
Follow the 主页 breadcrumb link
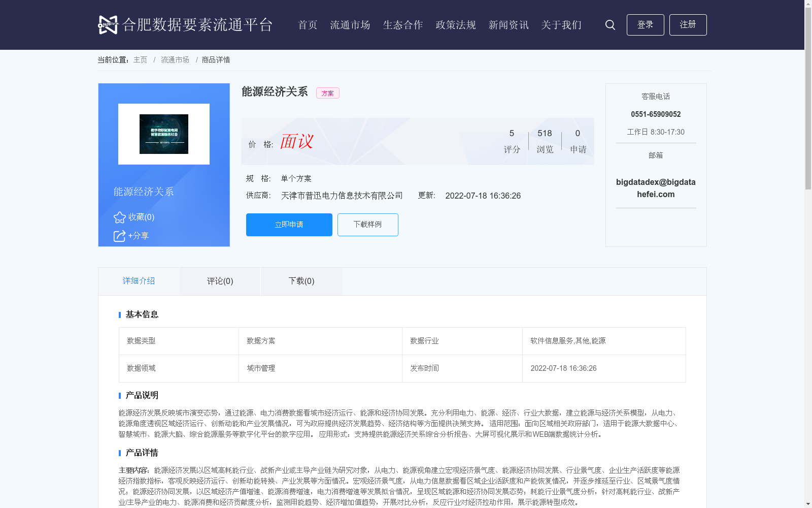click(x=140, y=60)
